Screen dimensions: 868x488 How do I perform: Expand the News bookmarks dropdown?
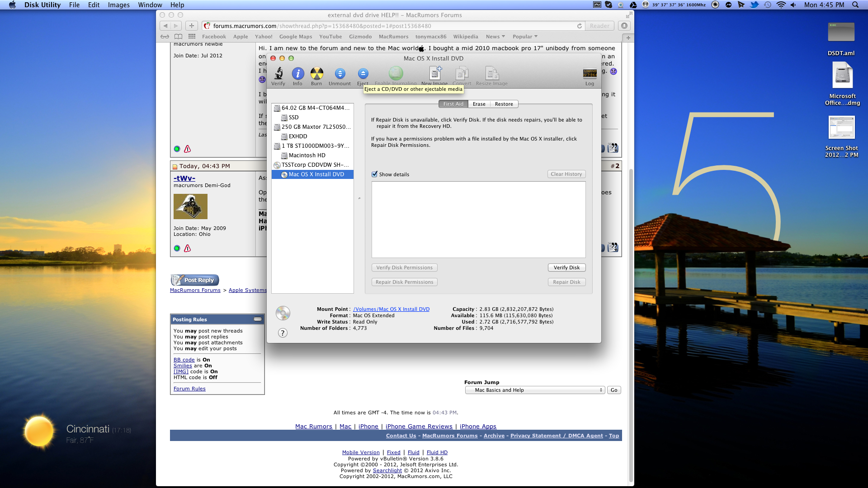click(495, 37)
